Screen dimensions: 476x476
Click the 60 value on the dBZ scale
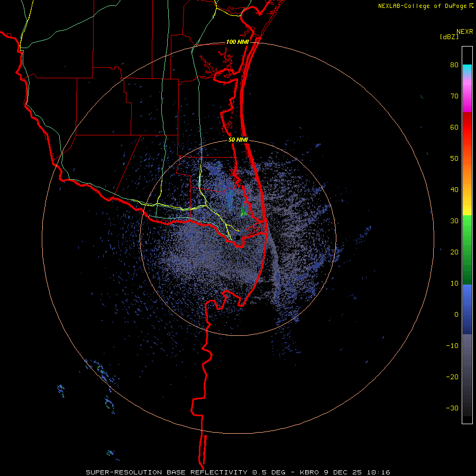454,127
